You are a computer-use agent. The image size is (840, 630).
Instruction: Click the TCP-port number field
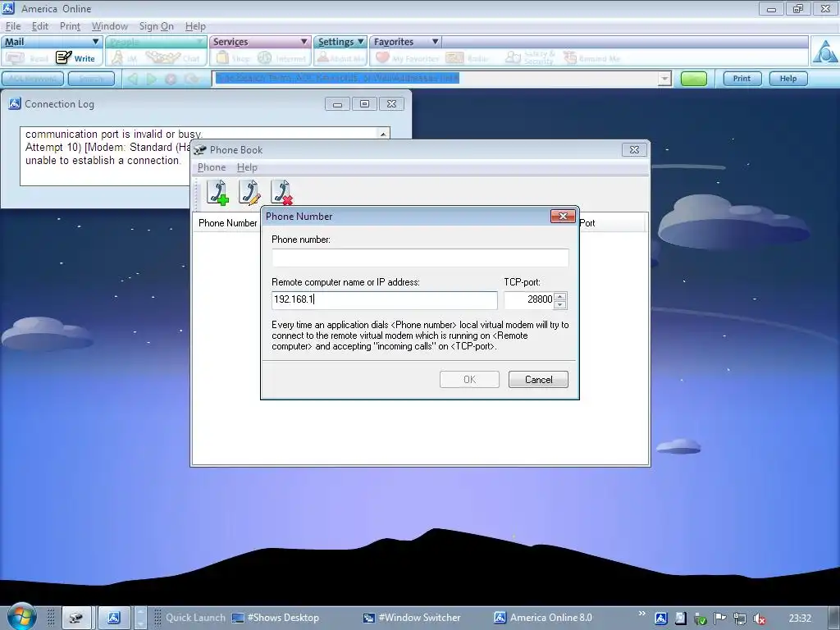pos(529,300)
